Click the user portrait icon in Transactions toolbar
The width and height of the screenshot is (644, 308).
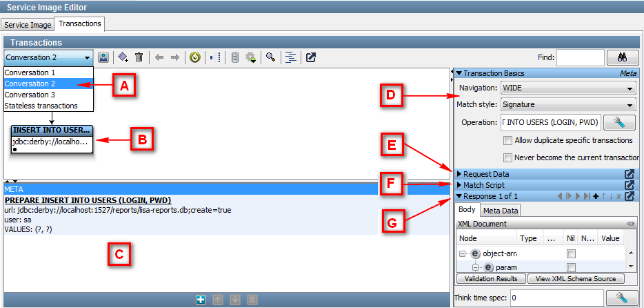coord(104,57)
